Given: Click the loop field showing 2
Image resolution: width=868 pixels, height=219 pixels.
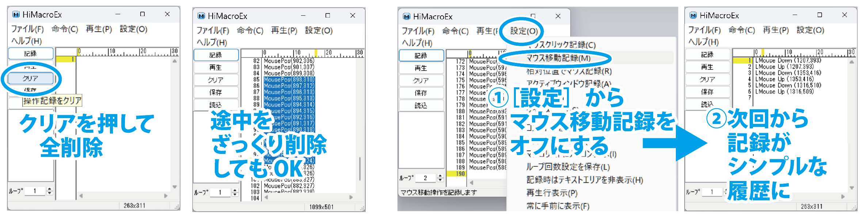Looking at the screenshot, I should [426, 178].
